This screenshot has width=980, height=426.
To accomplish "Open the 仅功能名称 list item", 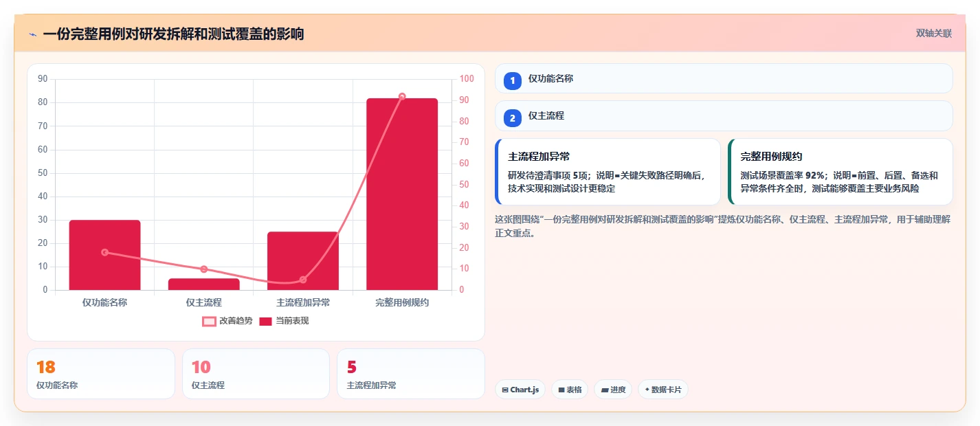I will click(724, 78).
